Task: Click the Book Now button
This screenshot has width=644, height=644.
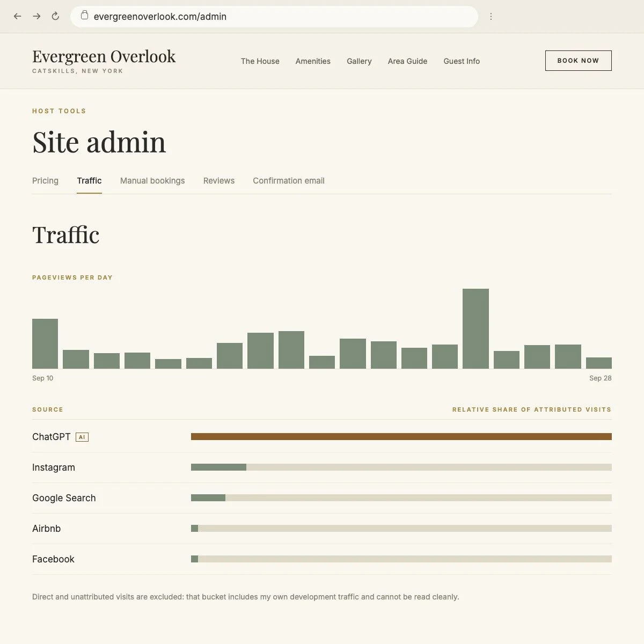Action: [x=579, y=61]
